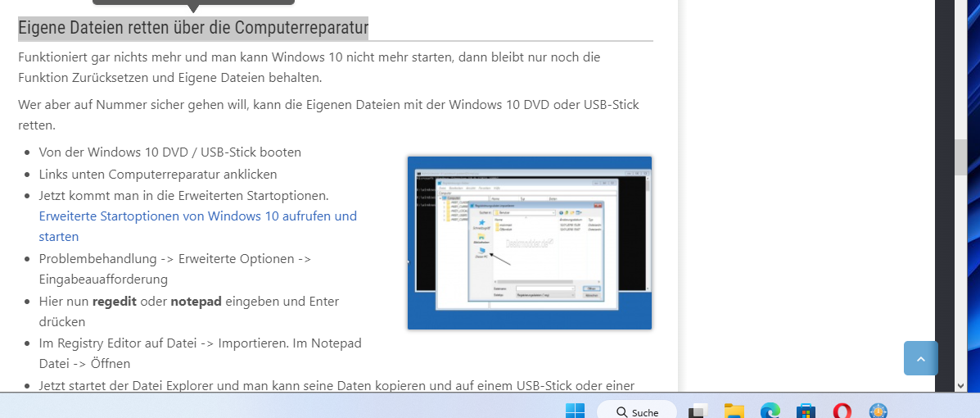Open Task View in the taskbar
The image size is (980, 418).
(x=698, y=411)
